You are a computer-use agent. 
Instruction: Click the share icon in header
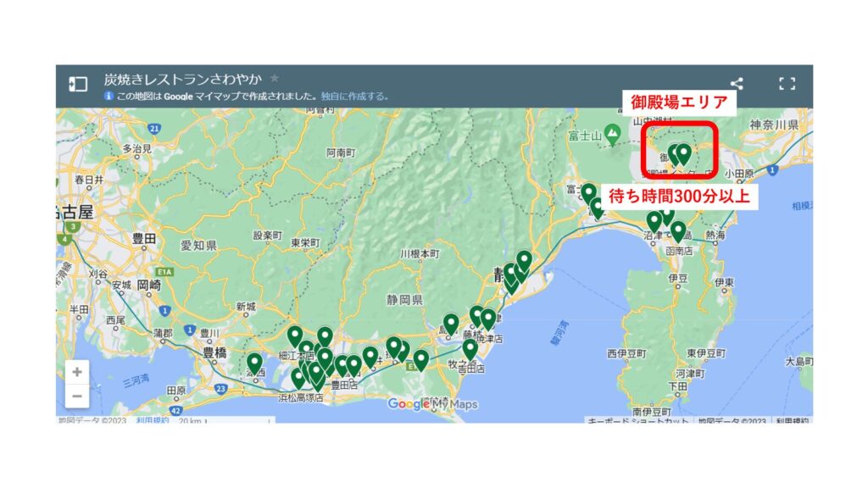(x=737, y=84)
